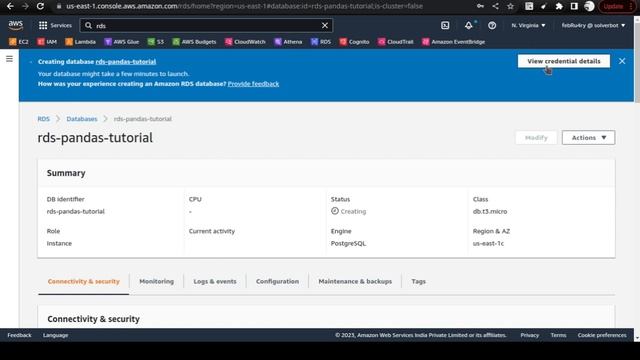Switch to the Configuration tab
Screen dimensions: 640x360
(277, 281)
